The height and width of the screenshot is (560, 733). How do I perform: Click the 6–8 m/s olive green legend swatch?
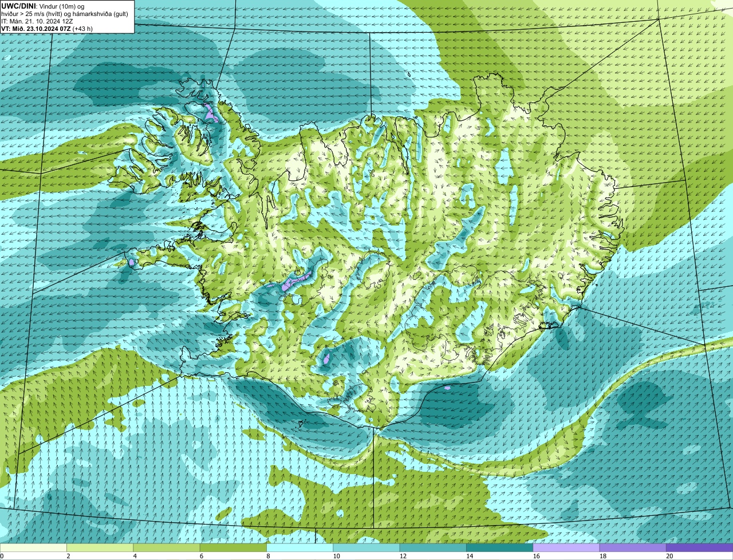point(233,547)
